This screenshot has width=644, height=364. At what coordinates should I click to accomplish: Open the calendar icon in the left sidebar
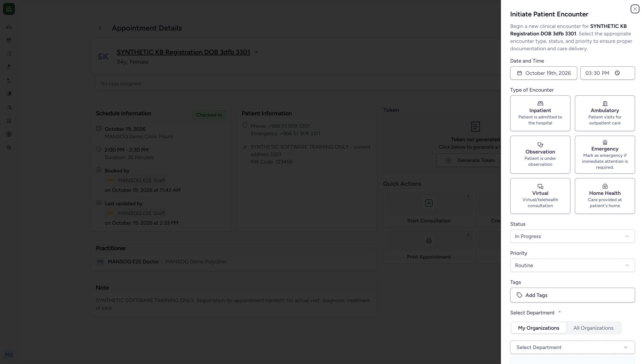[x=9, y=40]
